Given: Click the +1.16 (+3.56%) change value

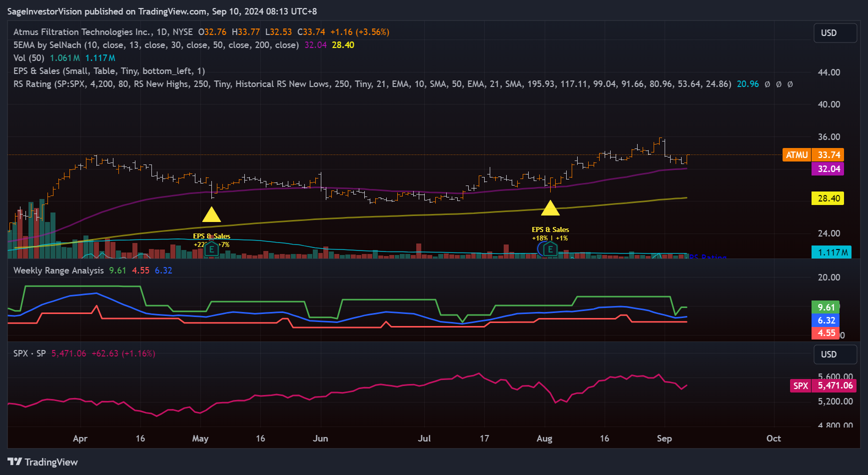Looking at the screenshot, I should [x=360, y=32].
